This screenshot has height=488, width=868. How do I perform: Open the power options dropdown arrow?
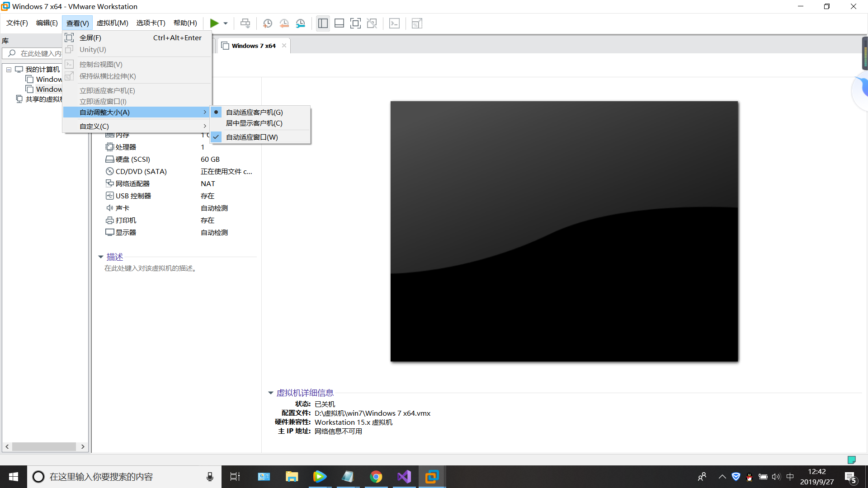(x=226, y=23)
